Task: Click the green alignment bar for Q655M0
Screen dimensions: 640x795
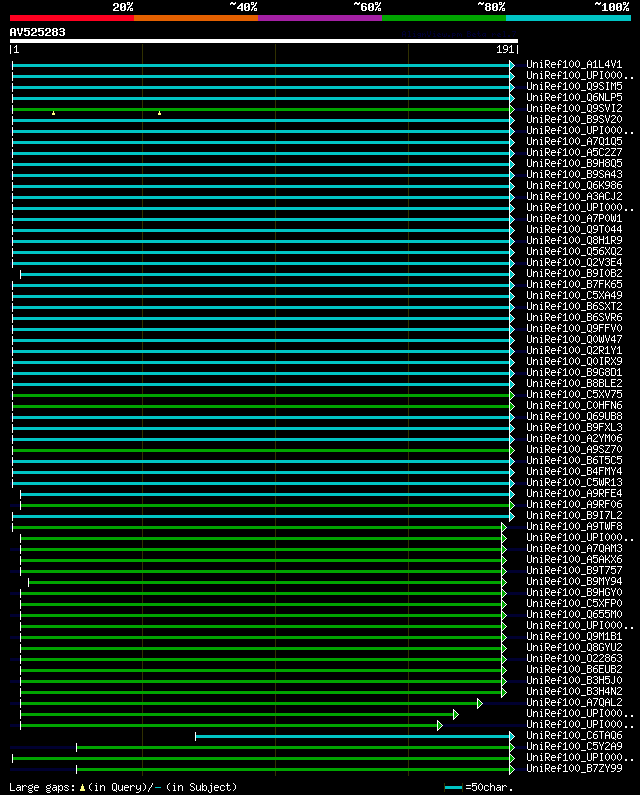Action: (260, 615)
